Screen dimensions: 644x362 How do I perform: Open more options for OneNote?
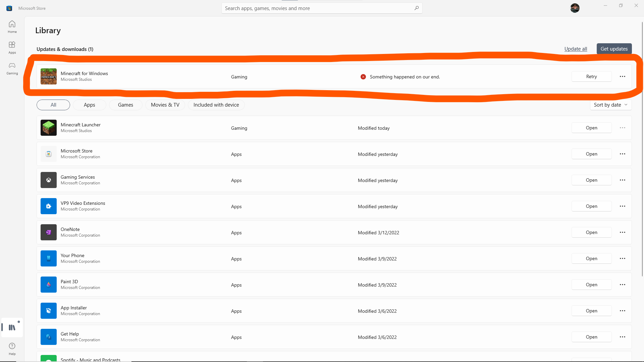(623, 232)
